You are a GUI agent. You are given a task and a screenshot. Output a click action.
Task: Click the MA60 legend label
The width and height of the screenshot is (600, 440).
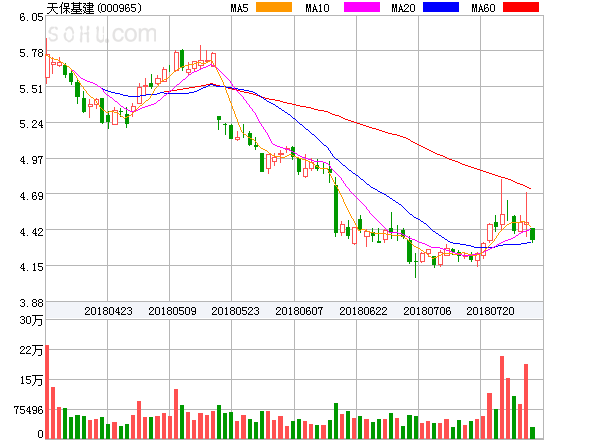coord(483,8)
